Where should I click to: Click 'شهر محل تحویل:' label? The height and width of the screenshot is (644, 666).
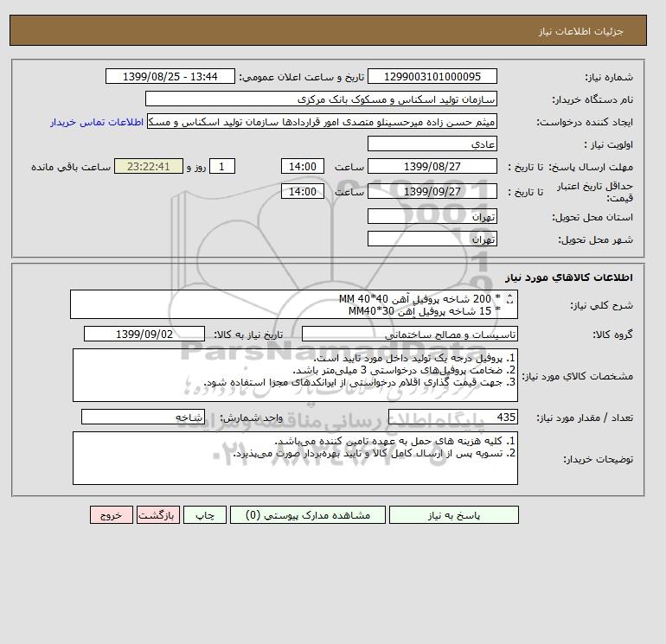click(x=595, y=239)
